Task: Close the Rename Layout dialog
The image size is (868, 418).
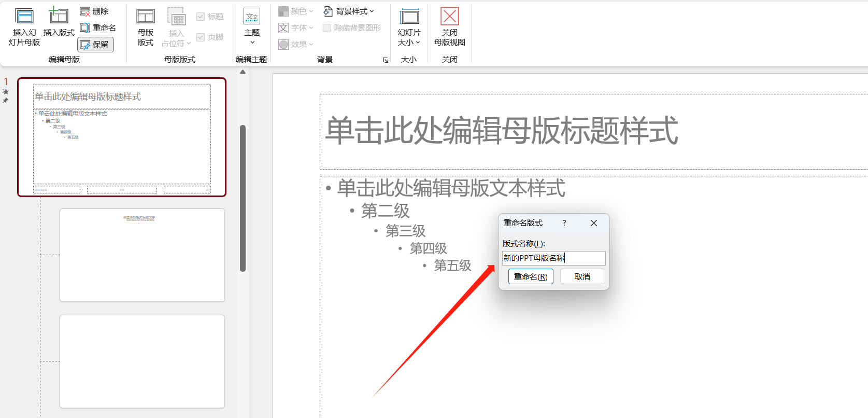Action: (x=594, y=223)
